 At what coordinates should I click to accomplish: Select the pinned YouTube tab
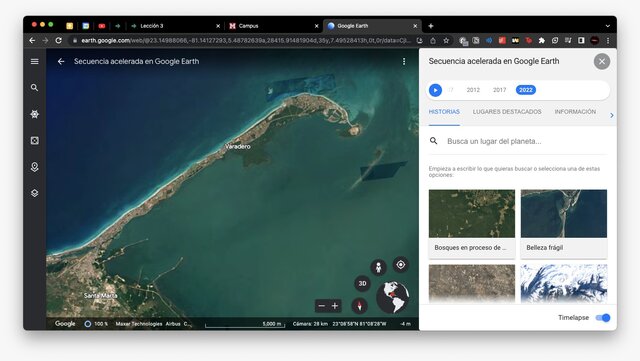tap(102, 26)
